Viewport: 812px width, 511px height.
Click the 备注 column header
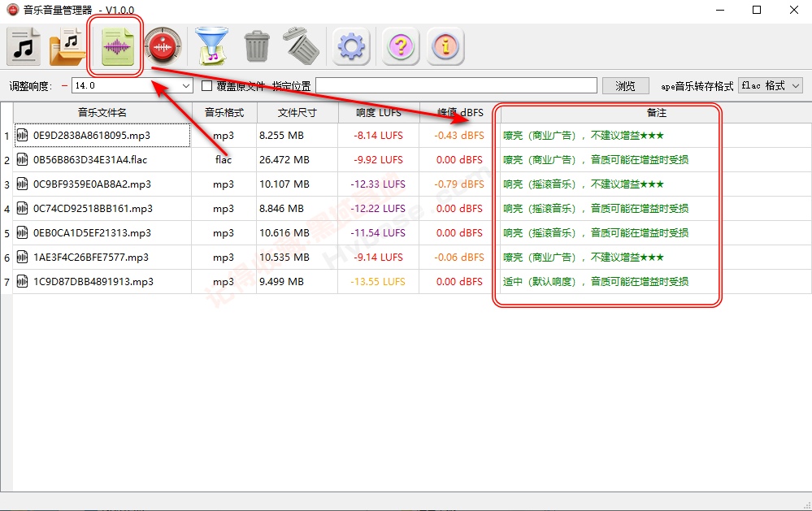[x=656, y=113]
